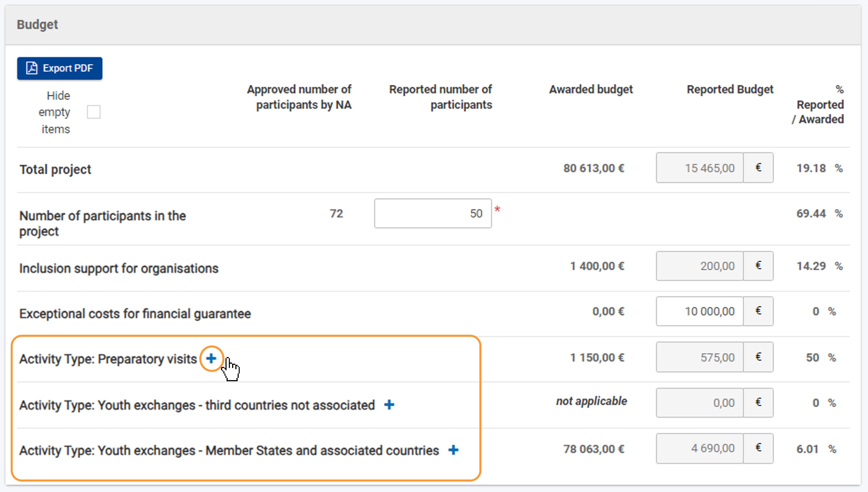Click the Inclusion support Reported Budget field
The width and height of the screenshot is (868, 492).
tap(699, 266)
